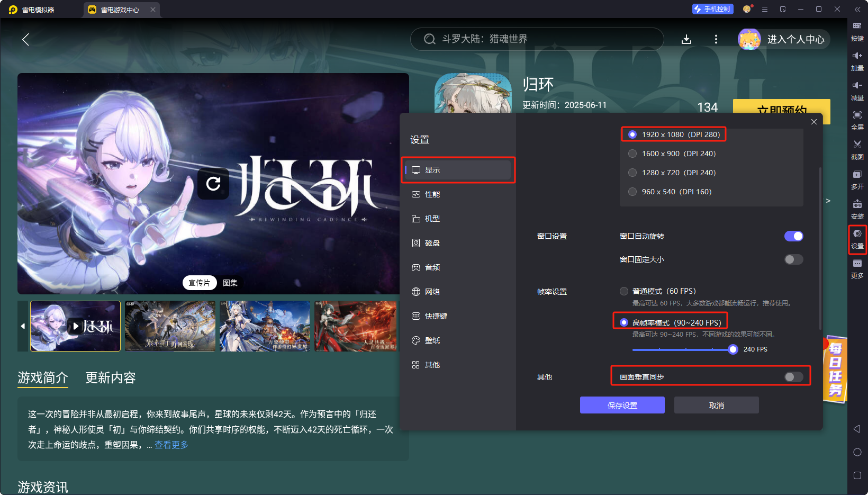The height and width of the screenshot is (495, 868).
Task: Switch to the 游戏简介 tab
Action: [x=43, y=377]
